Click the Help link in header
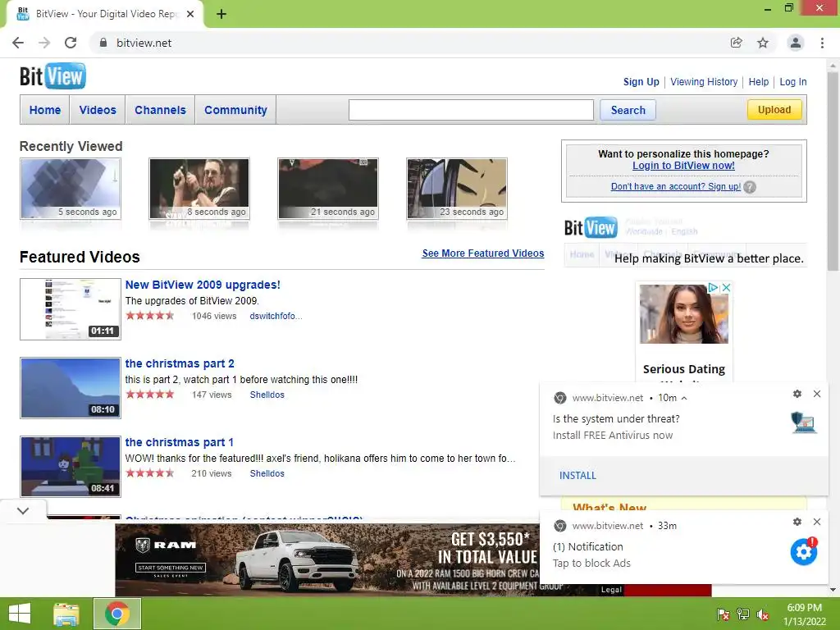Image resolution: width=840 pixels, height=630 pixels. tap(759, 82)
